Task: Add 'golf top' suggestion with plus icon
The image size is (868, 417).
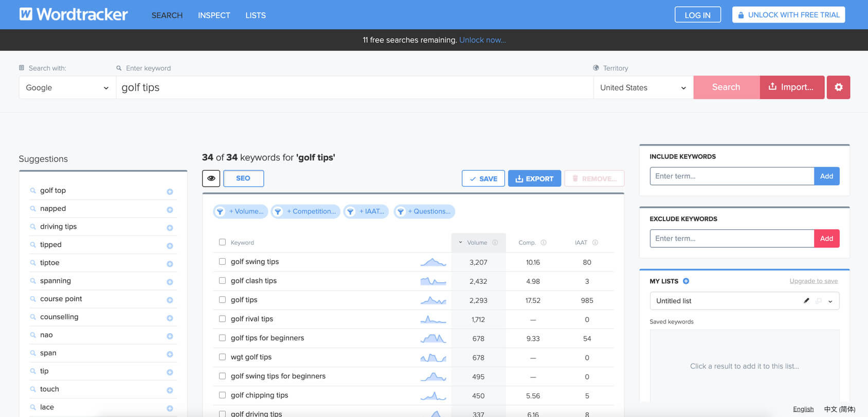Action: coord(170,192)
